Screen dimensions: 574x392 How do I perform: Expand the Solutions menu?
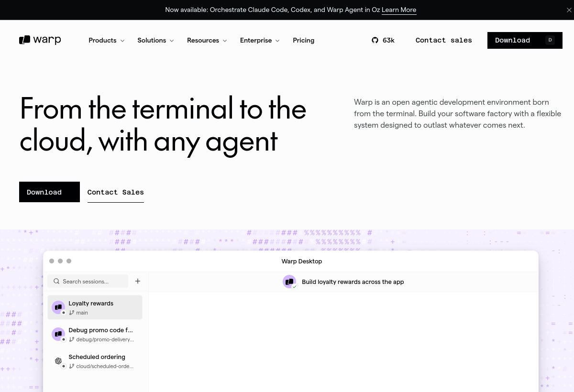(155, 40)
